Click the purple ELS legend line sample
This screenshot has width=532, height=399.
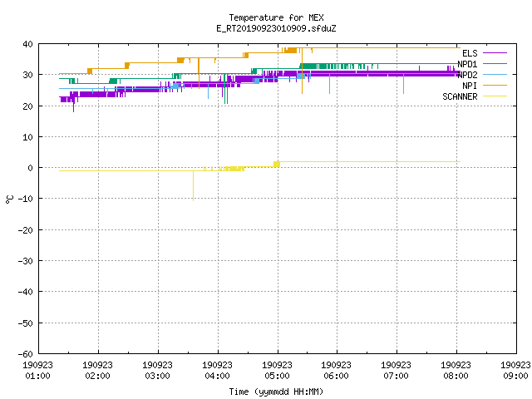(495, 53)
